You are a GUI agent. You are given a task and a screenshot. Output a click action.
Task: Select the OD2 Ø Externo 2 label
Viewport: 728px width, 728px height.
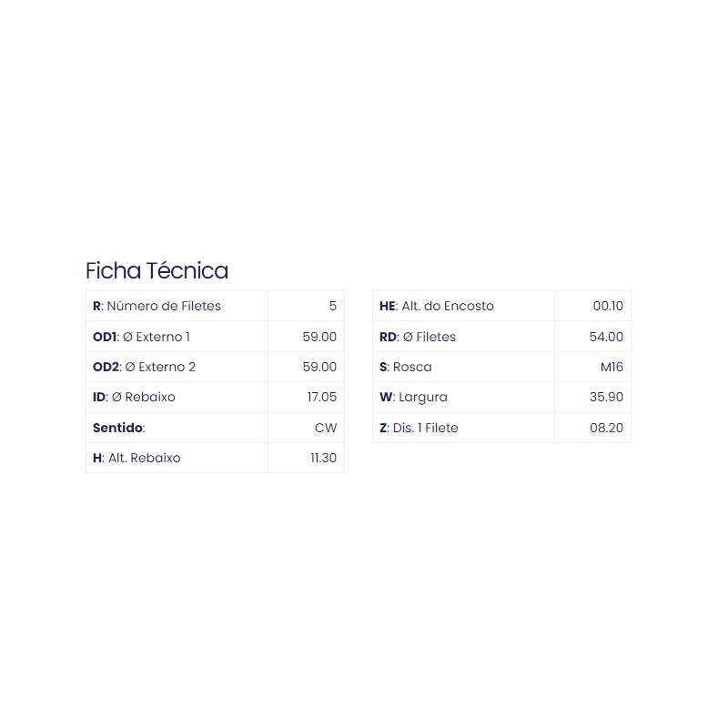144,368
